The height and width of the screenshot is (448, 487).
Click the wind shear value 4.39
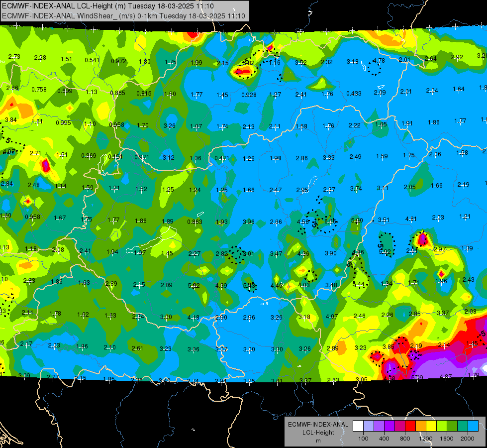221,285
